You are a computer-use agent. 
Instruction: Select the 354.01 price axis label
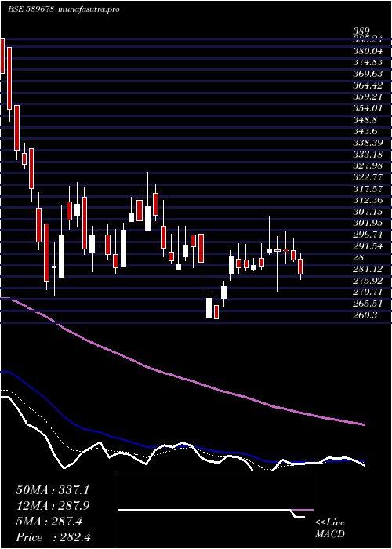coord(368,108)
